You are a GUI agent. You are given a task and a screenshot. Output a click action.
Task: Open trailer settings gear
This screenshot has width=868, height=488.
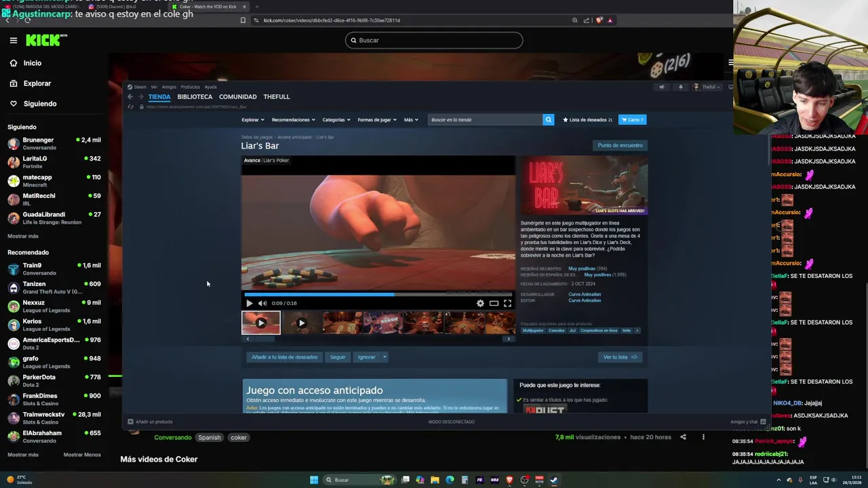pos(480,304)
